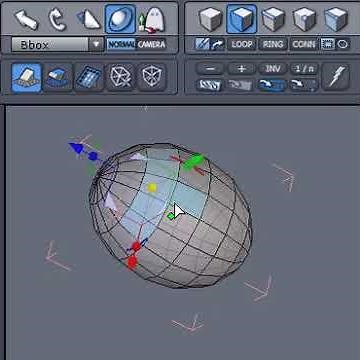Toggle the curved-arrow selection option beside LOOP

tap(218, 44)
